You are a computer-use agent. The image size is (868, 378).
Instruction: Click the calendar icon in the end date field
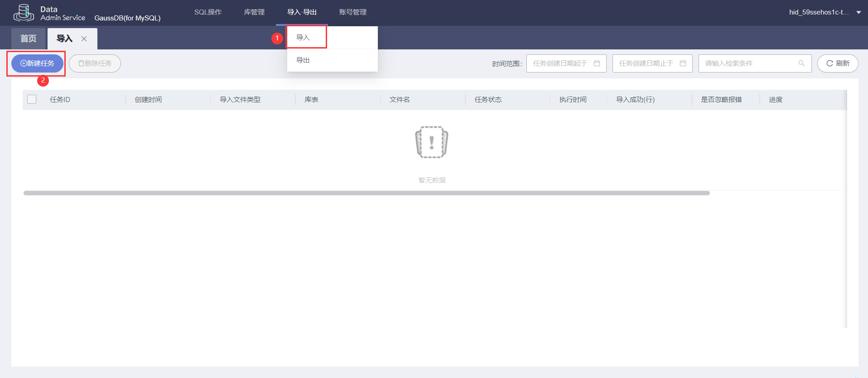(683, 63)
